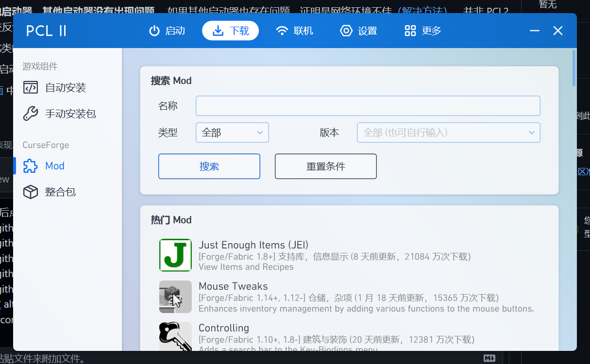590x364 pixels.
Task: Click the 重置条件 reset button
Action: (x=325, y=166)
